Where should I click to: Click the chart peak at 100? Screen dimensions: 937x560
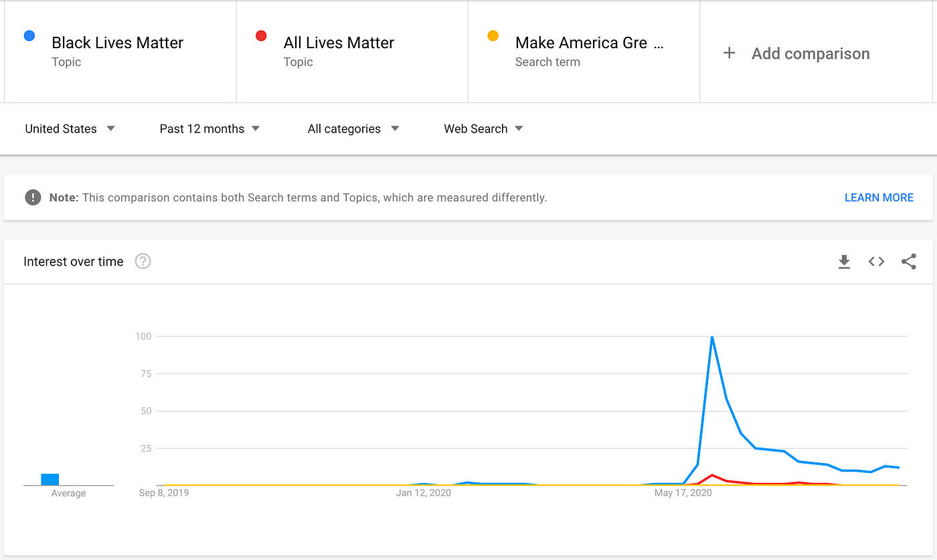(x=712, y=337)
